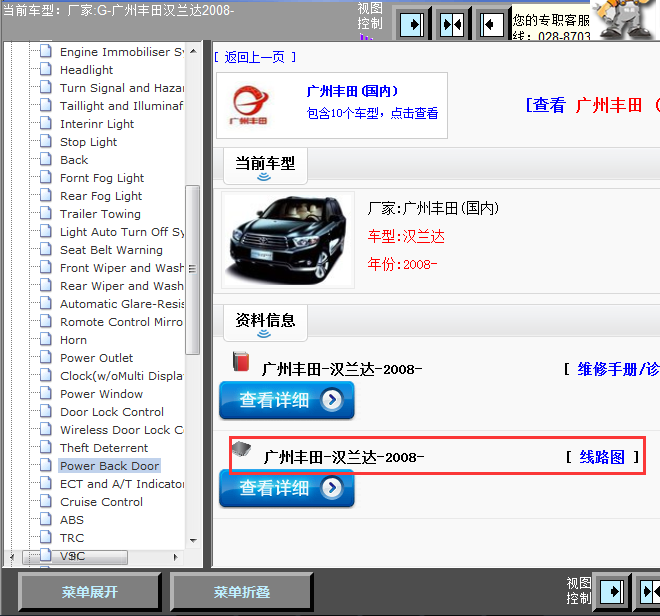Open Clock(w/oMulti Display) entry
660x616 pixels.
[x=122, y=376]
